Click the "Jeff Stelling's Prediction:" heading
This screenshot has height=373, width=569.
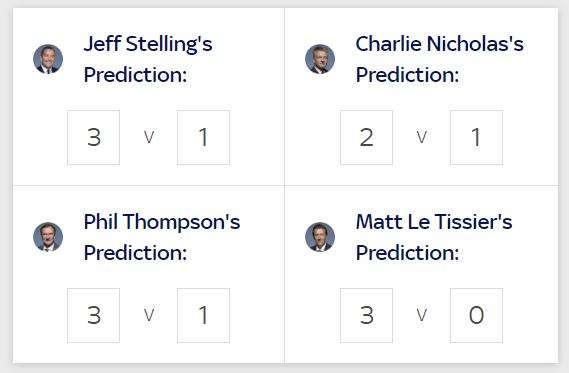pyautogui.click(x=148, y=59)
